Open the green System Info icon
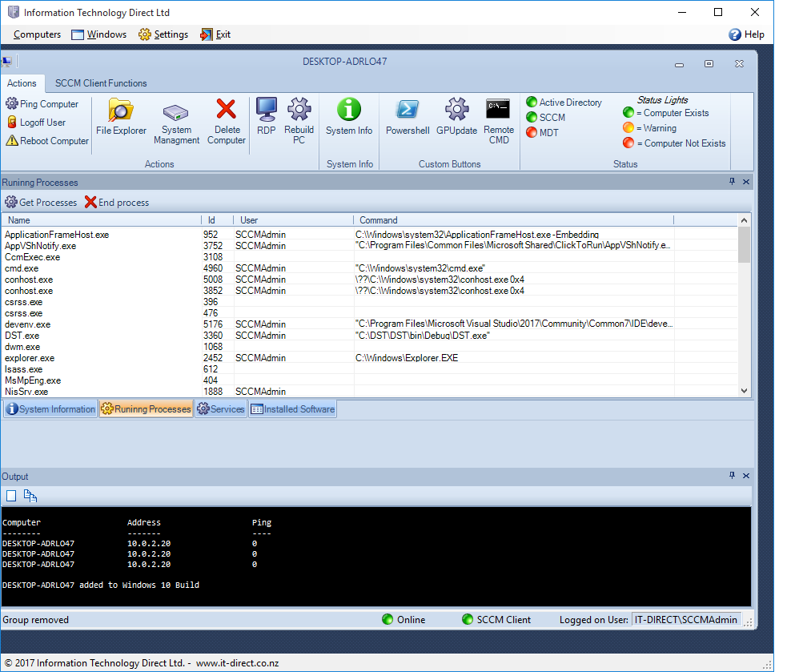 tap(349, 110)
